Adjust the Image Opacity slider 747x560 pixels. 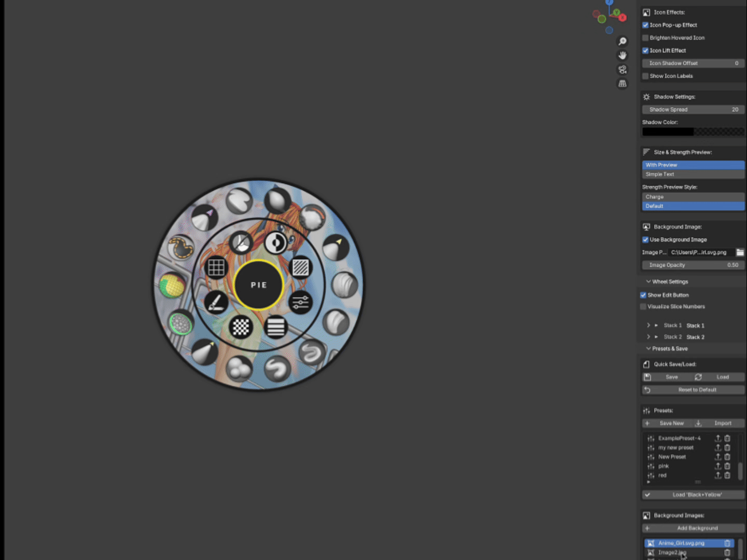(x=693, y=265)
